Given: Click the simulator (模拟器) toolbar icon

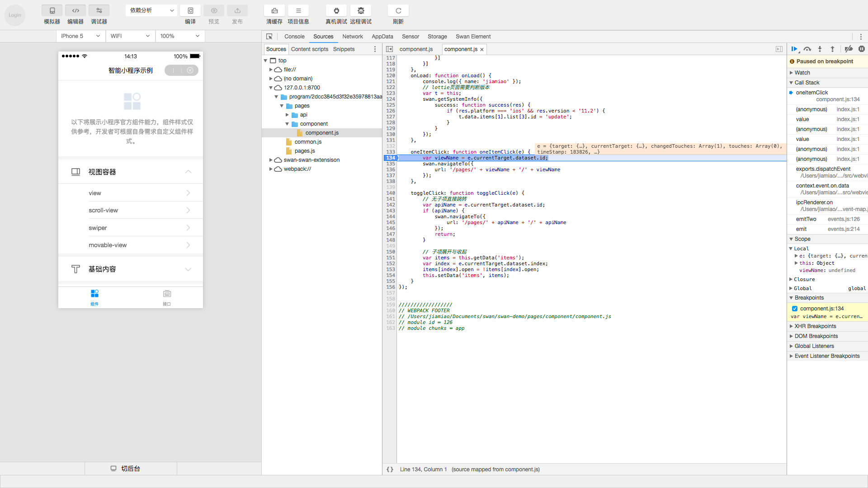Looking at the screenshot, I should coord(52,11).
